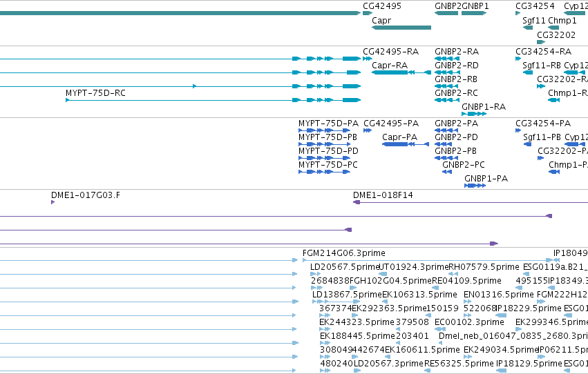Click the CG34254-PA protein label
The image size is (588, 374).
pos(543,123)
